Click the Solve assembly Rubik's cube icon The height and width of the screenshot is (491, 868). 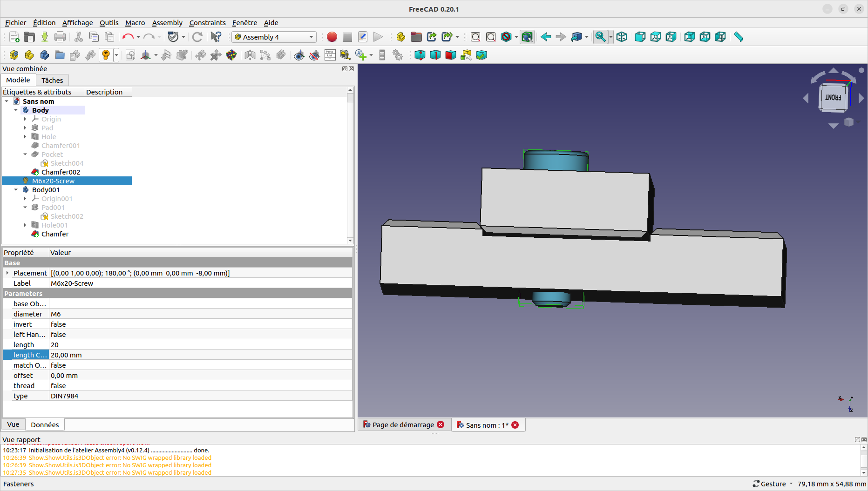[231, 55]
